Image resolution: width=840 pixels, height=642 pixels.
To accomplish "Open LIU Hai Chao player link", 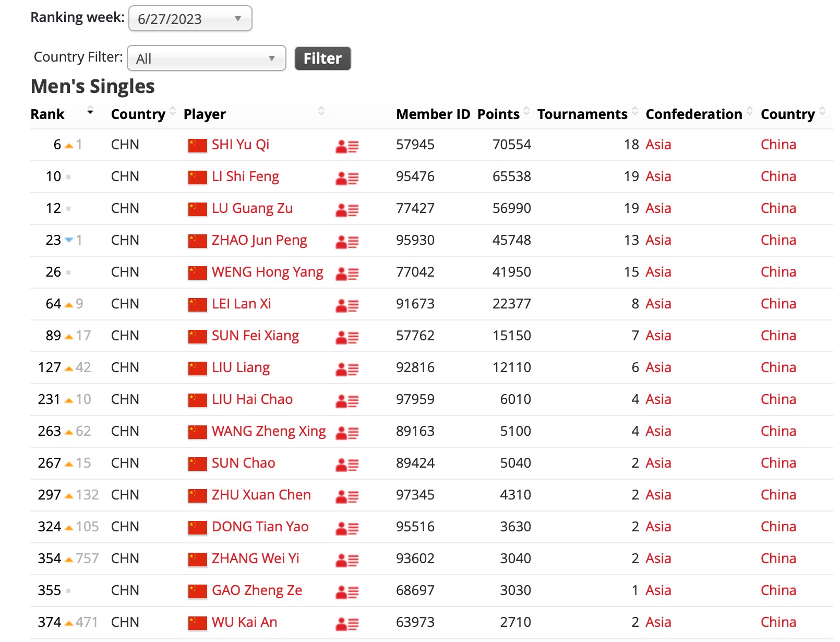I will pyautogui.click(x=252, y=399).
